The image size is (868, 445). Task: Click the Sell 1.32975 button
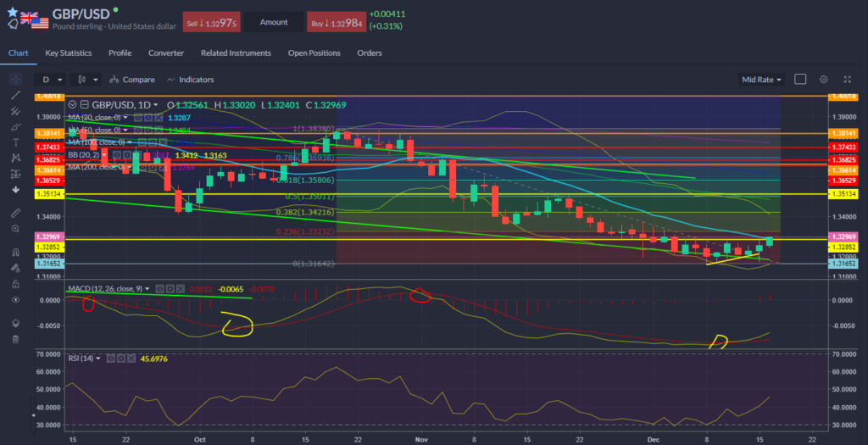click(x=211, y=22)
